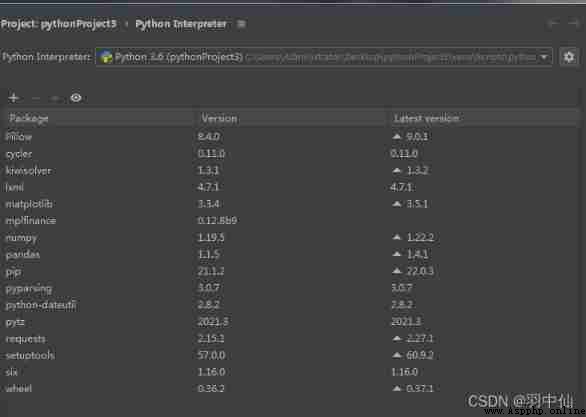Image resolution: width=586 pixels, height=417 pixels.
Task: Click the minus icon to uninstall package
Action: [36, 98]
